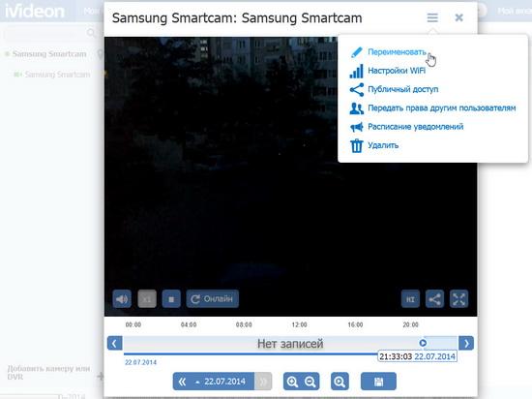Stop video playback with the stop button

pos(171,299)
